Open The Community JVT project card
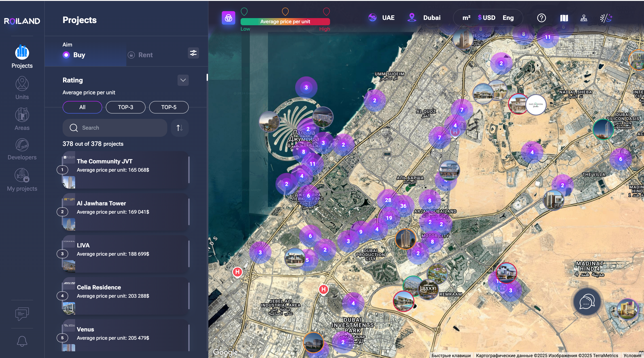 (125, 170)
